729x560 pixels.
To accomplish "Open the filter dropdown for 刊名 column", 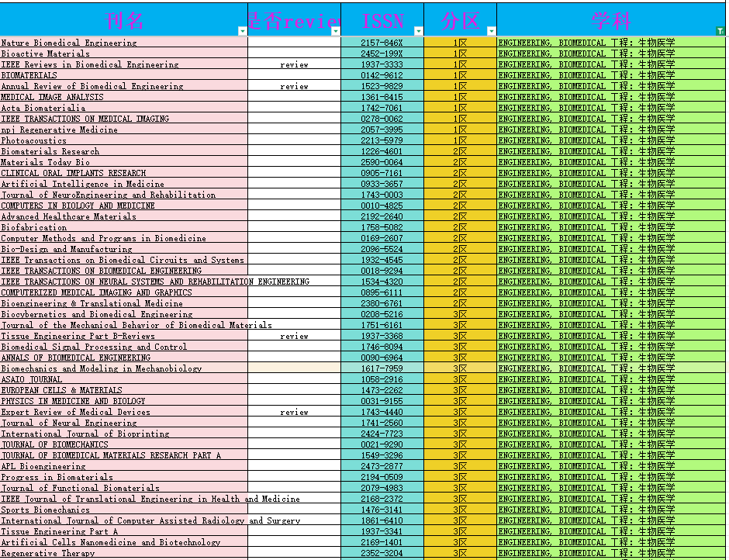I will point(242,31).
